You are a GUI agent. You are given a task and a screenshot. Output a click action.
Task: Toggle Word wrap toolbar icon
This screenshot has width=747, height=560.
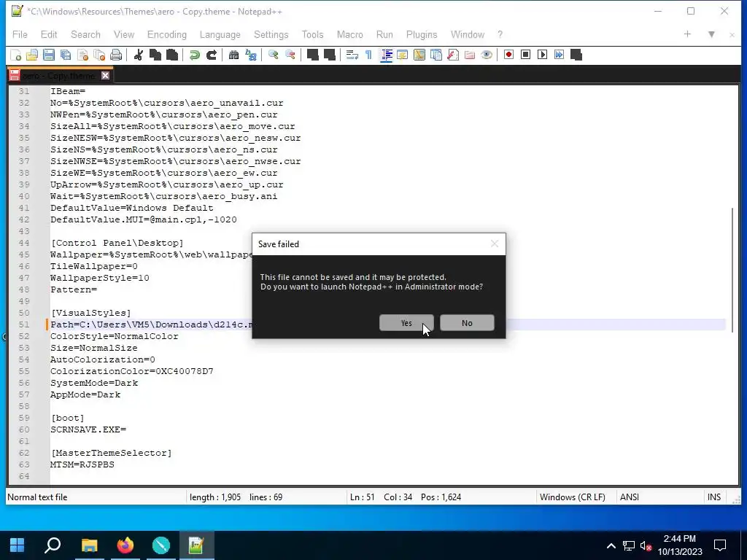pos(352,55)
